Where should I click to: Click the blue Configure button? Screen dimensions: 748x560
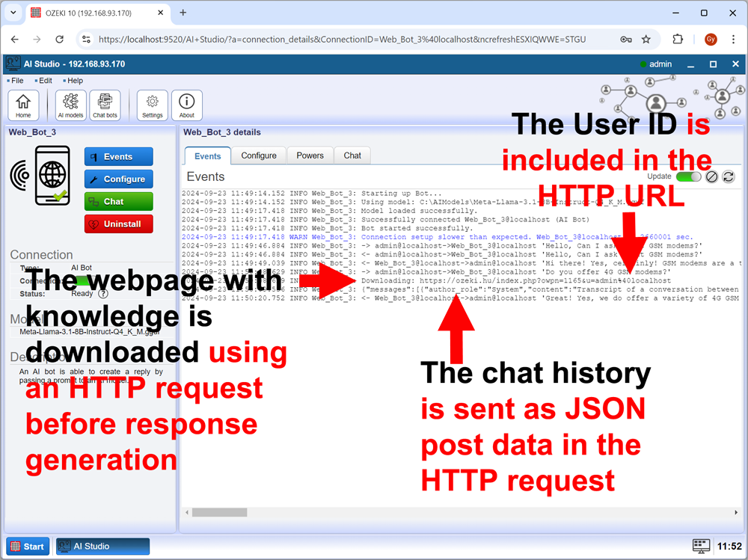(x=119, y=179)
